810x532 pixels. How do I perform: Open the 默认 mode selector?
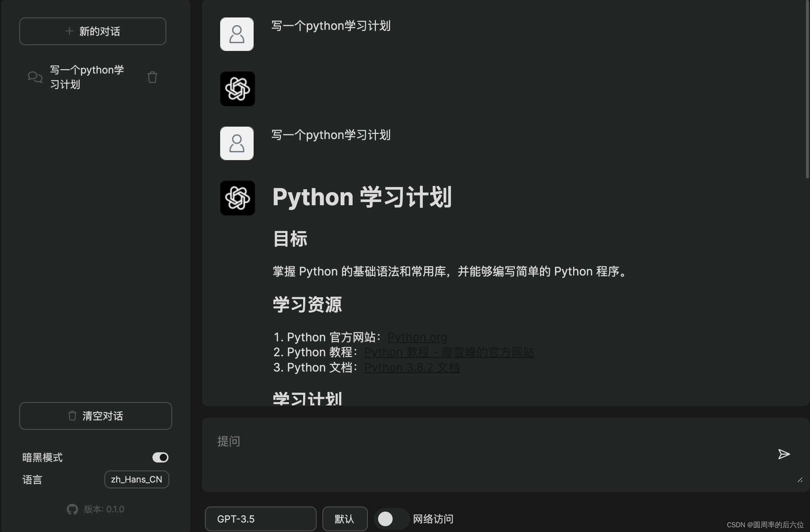(x=345, y=519)
